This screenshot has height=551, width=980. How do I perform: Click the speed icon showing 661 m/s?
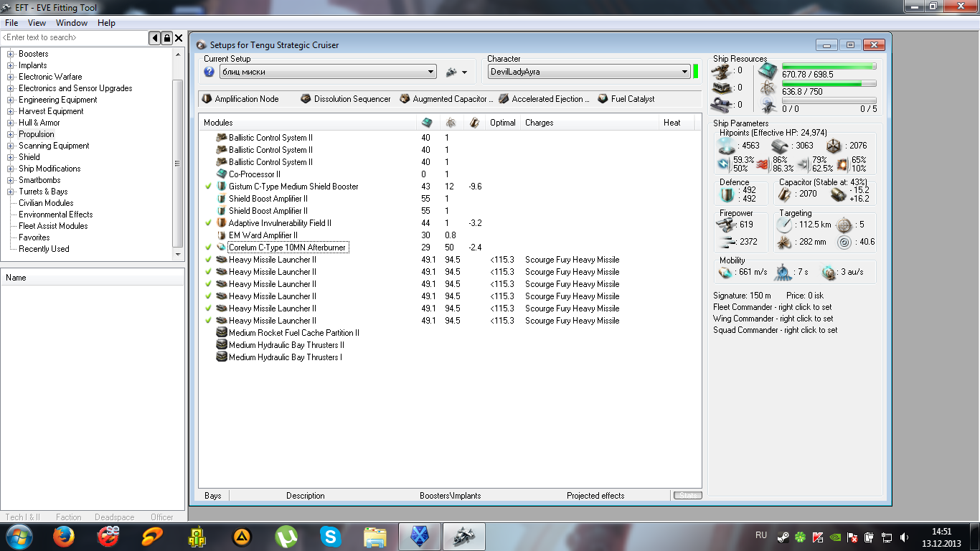click(x=726, y=273)
